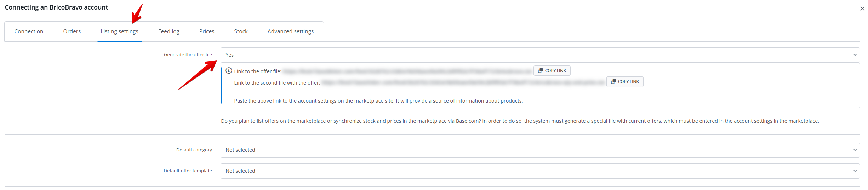The image size is (868, 190).
Task: Switch to the Connection tab
Action: click(x=29, y=31)
